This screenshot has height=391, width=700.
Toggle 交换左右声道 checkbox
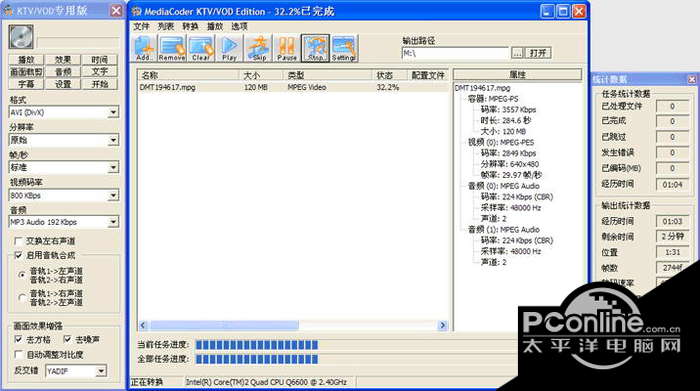point(18,241)
